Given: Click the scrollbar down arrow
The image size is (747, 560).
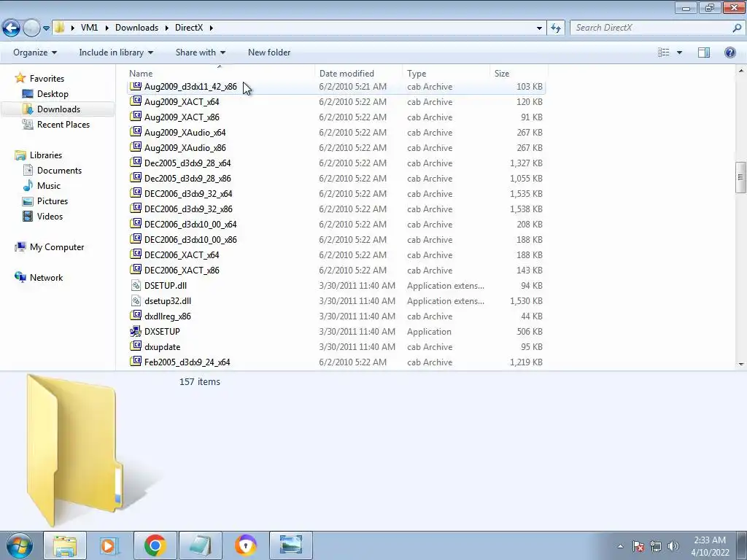Looking at the screenshot, I should click(741, 365).
